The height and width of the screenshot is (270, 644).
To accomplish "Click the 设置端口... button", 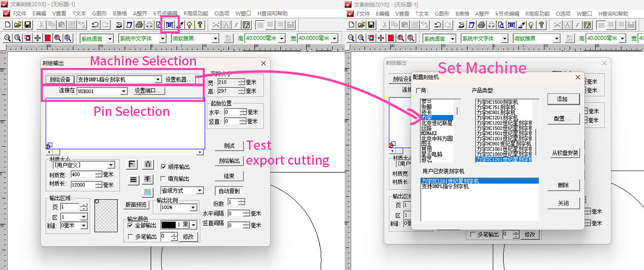I will click(149, 91).
